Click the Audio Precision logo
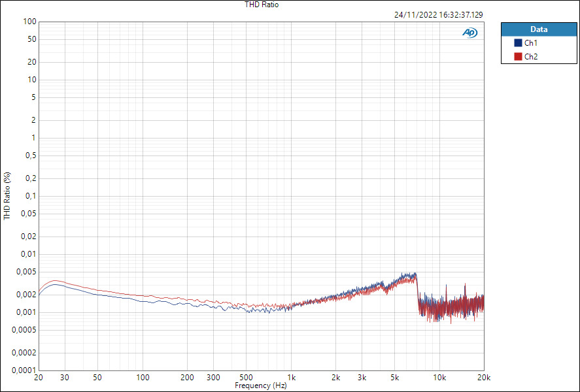Image resolution: width=580 pixels, height=392 pixels. [x=470, y=31]
